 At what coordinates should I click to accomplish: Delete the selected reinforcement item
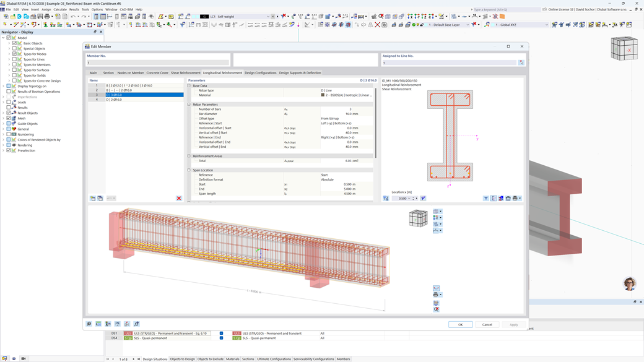(179, 198)
